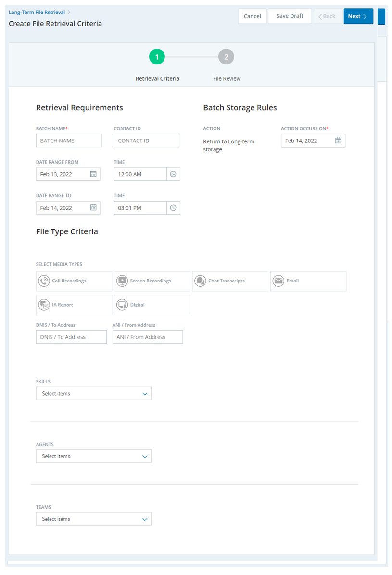Viewport: 392px width, 575px height.
Task: Focus the ANI / From Address field
Action: (147, 337)
